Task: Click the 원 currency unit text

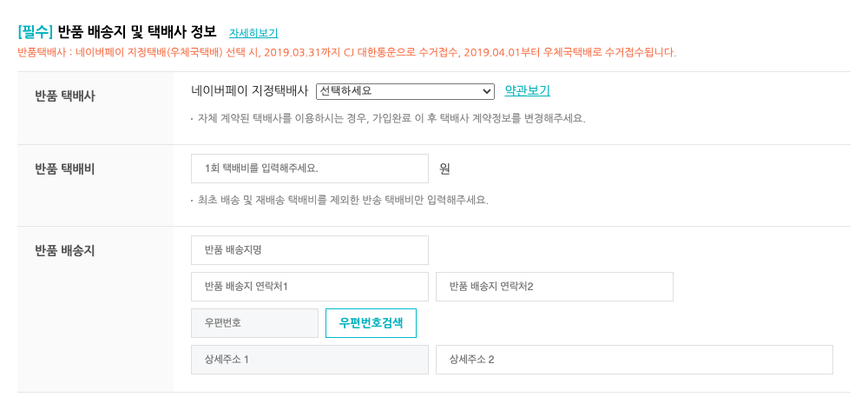Action: 445,169
